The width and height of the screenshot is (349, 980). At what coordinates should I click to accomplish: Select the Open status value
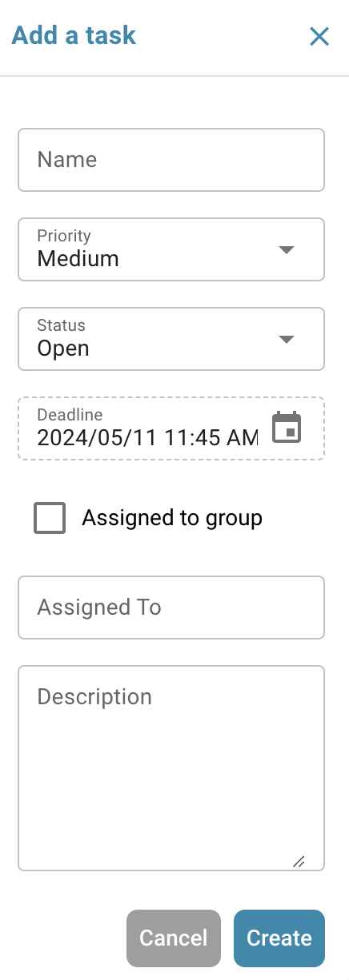pyautogui.click(x=63, y=349)
